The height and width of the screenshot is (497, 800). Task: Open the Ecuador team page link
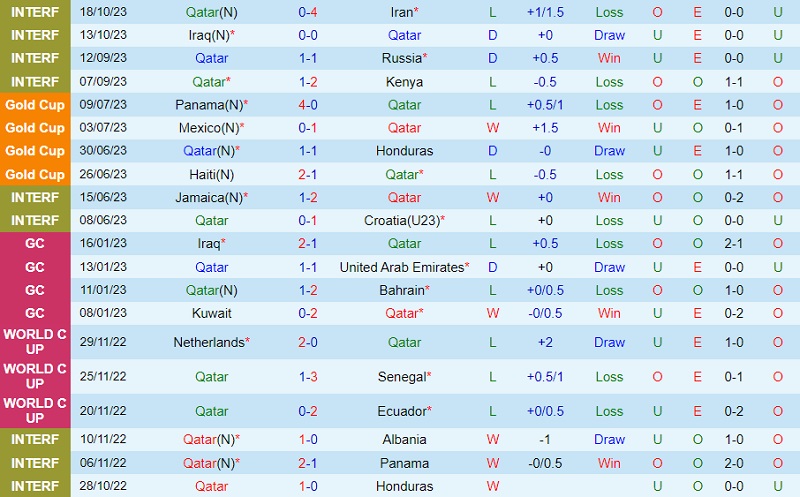coord(402,411)
